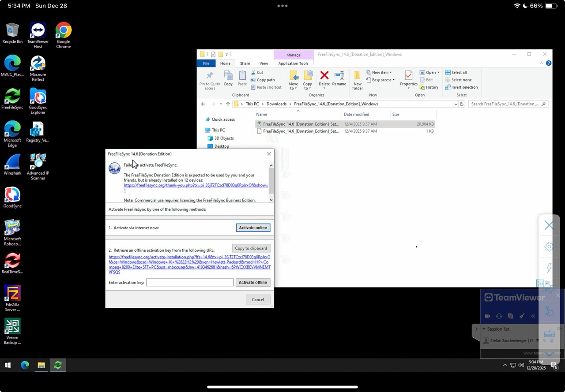Open the activate-installation.php URL link

click(x=189, y=264)
